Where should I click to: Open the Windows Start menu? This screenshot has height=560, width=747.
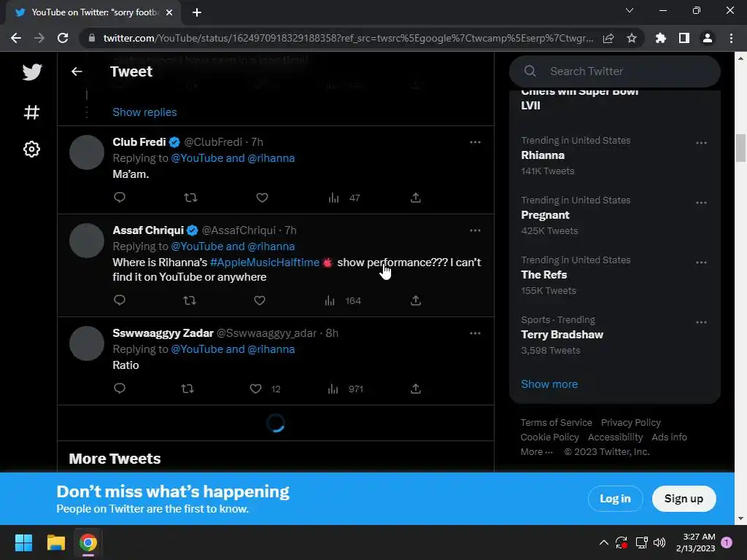[x=23, y=542]
